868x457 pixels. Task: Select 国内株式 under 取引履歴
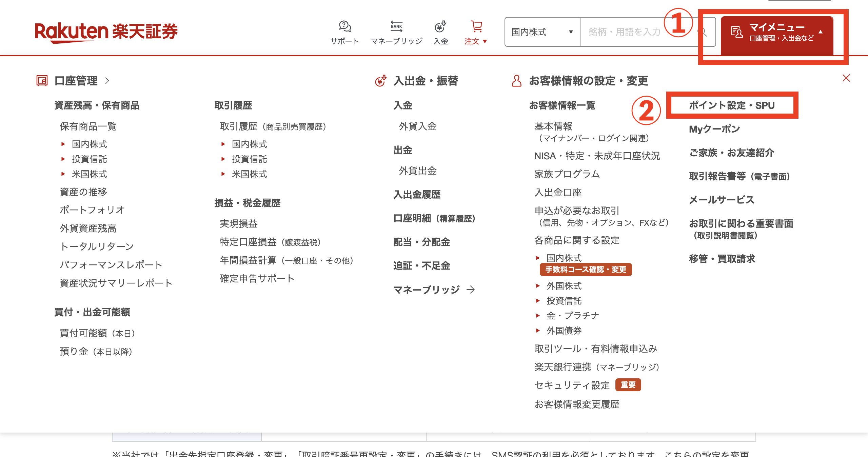coord(250,144)
